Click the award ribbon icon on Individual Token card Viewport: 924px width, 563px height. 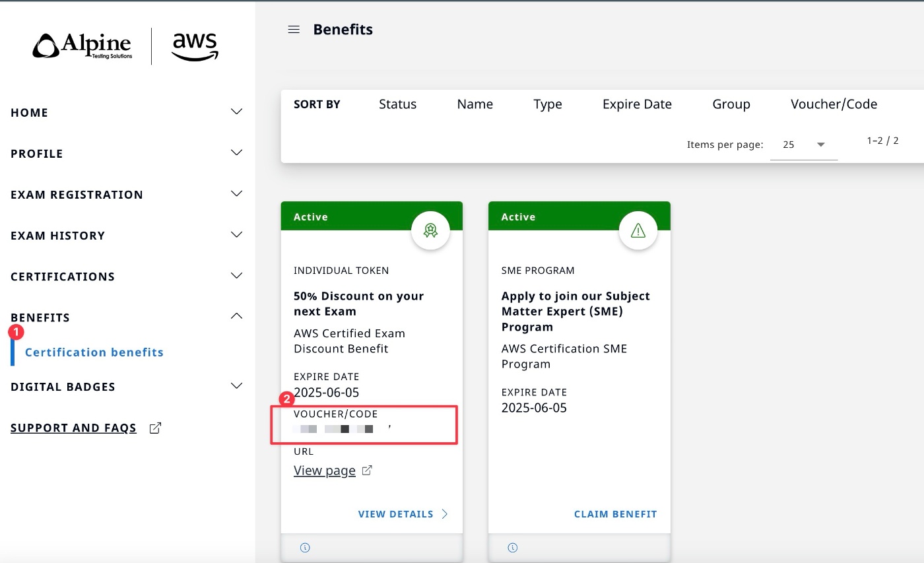click(430, 230)
